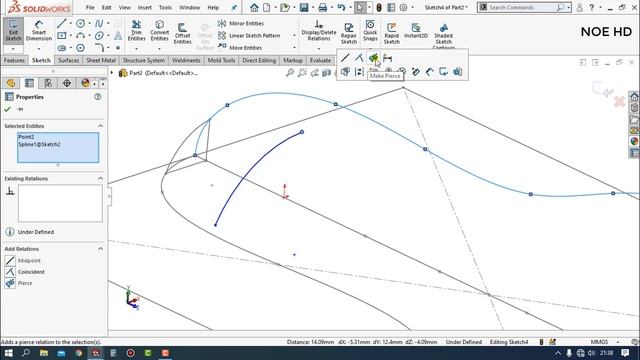Click Make Coincident icon in context toolbar

[359, 58]
